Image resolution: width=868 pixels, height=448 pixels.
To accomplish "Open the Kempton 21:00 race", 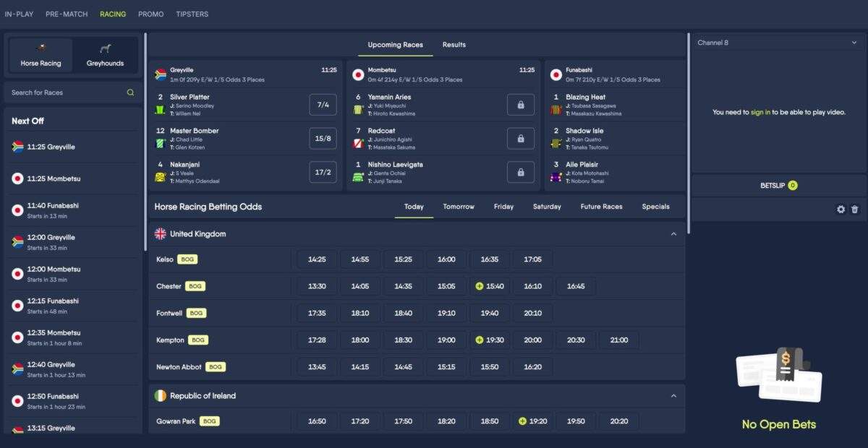I will [619, 340].
